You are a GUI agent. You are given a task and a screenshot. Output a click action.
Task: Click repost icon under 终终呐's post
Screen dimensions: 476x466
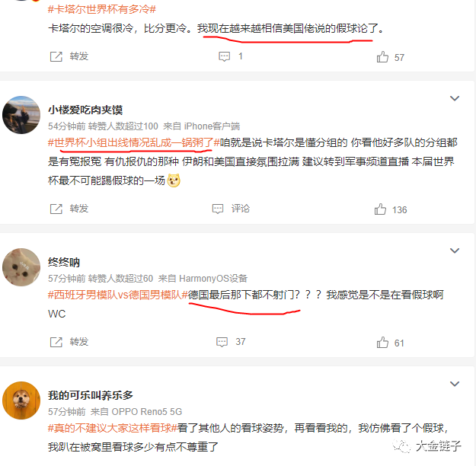(56, 342)
